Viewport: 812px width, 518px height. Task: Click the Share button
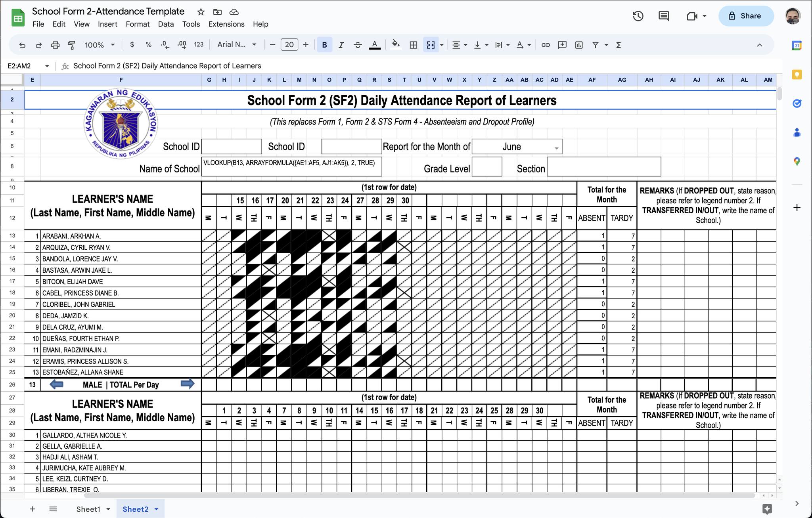coord(746,16)
